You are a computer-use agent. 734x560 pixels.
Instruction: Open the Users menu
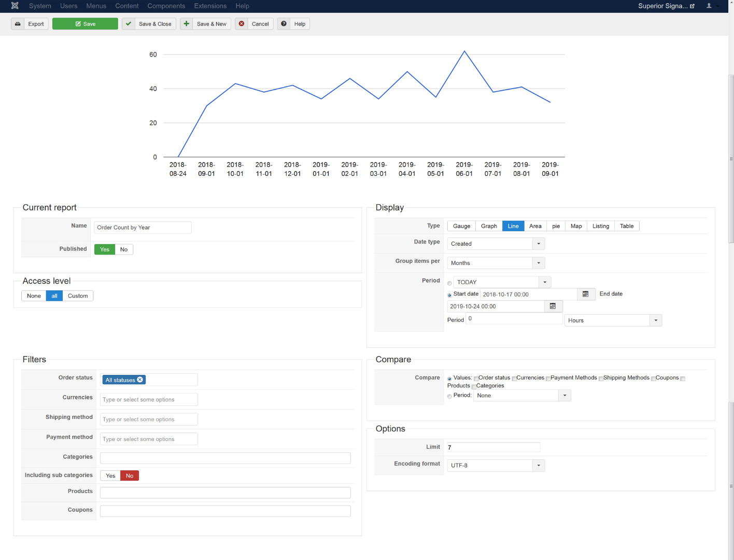click(x=68, y=6)
